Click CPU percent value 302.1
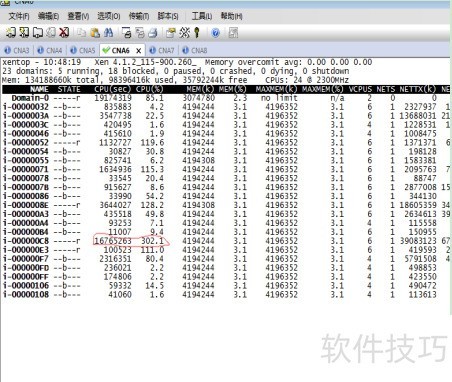 click(152, 241)
